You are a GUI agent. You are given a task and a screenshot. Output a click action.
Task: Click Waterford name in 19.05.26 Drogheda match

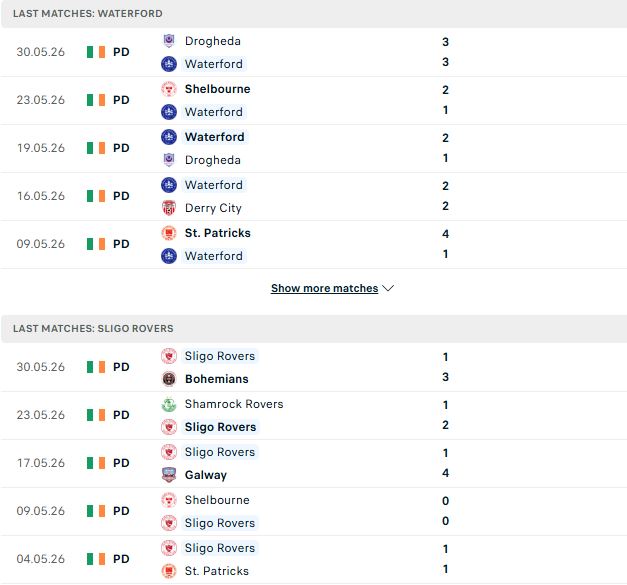pyautogui.click(x=214, y=137)
